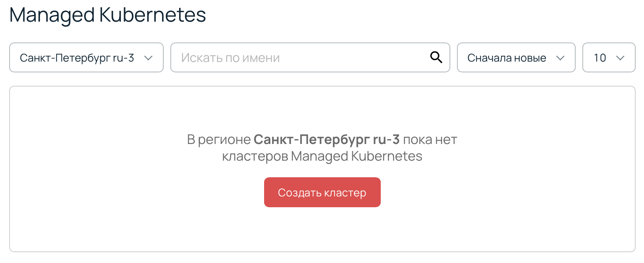Click the dropdown arrow for Санкт-Петербург ru-3
Viewport: 644px width, 263px height.
pos(149,58)
